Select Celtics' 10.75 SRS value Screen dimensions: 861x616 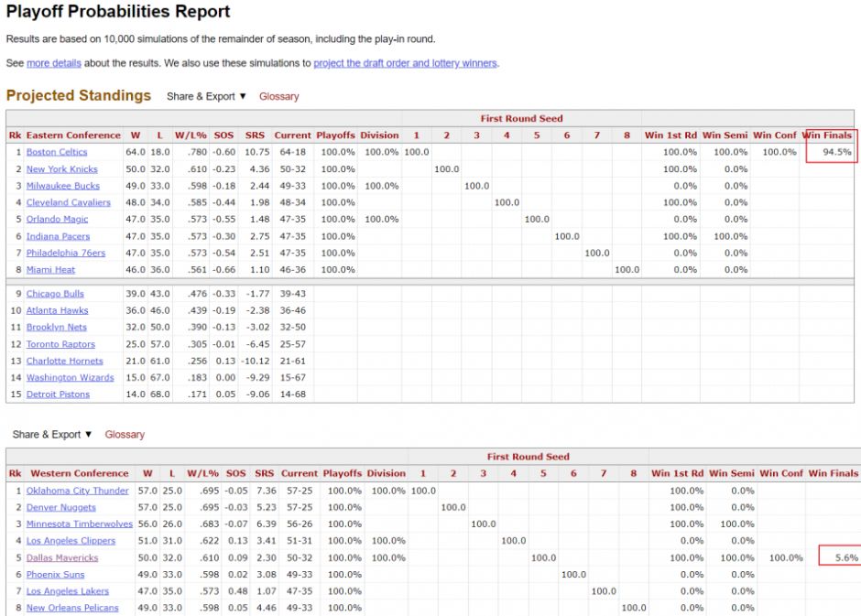point(257,153)
